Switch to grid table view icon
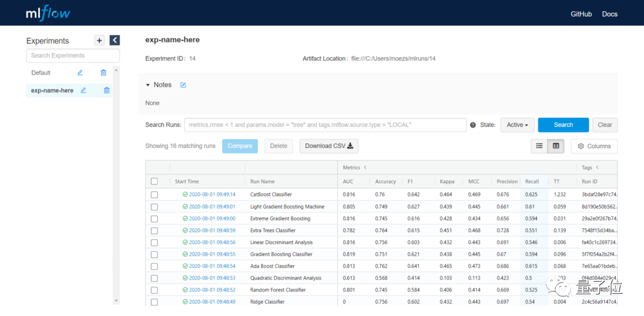This screenshot has width=644, height=316. point(556,146)
